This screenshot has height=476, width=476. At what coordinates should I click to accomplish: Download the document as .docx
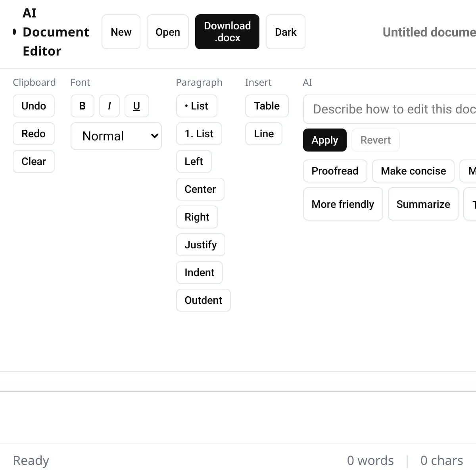point(227,32)
